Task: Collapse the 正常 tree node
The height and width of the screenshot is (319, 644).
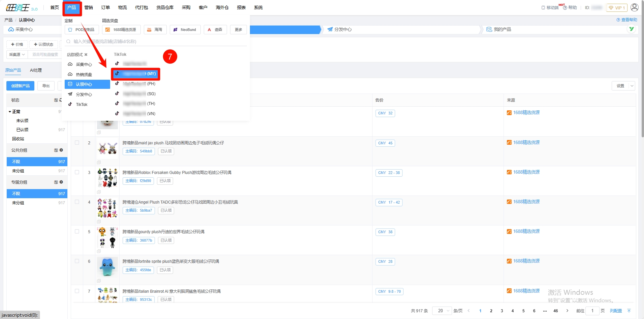Action: [x=10, y=112]
